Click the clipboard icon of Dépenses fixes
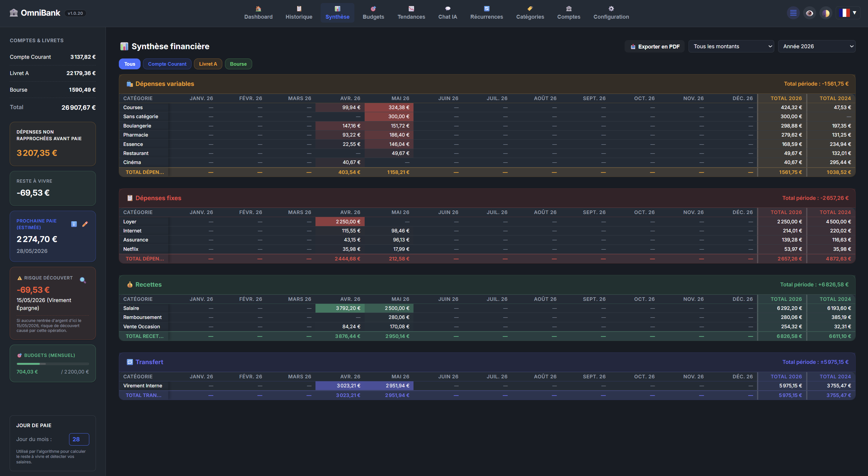 (129, 198)
